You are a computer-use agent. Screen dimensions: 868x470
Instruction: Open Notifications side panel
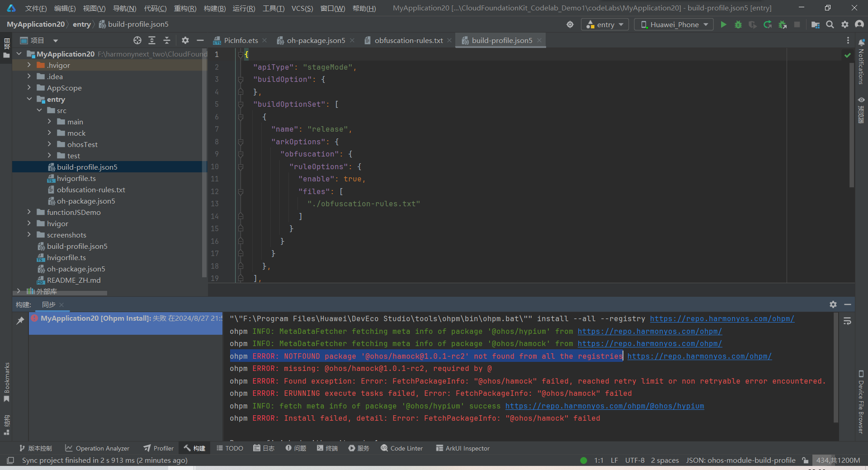pyautogui.click(x=861, y=62)
